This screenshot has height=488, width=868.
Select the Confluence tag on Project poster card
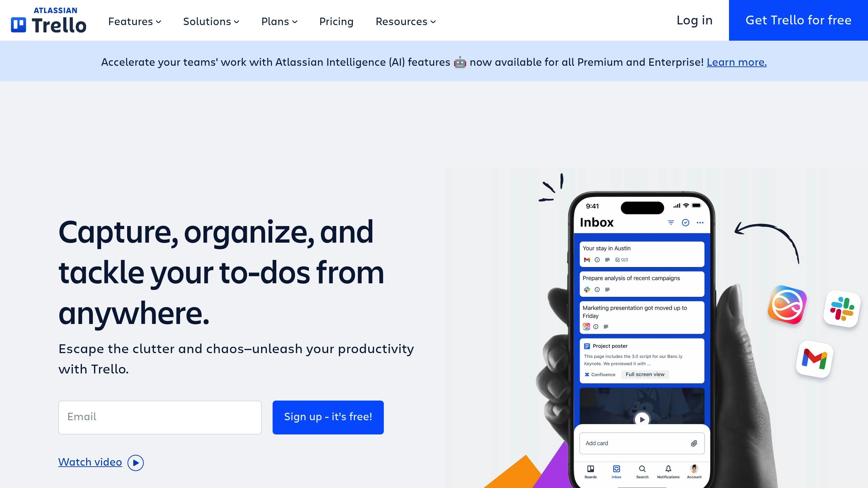click(x=599, y=374)
